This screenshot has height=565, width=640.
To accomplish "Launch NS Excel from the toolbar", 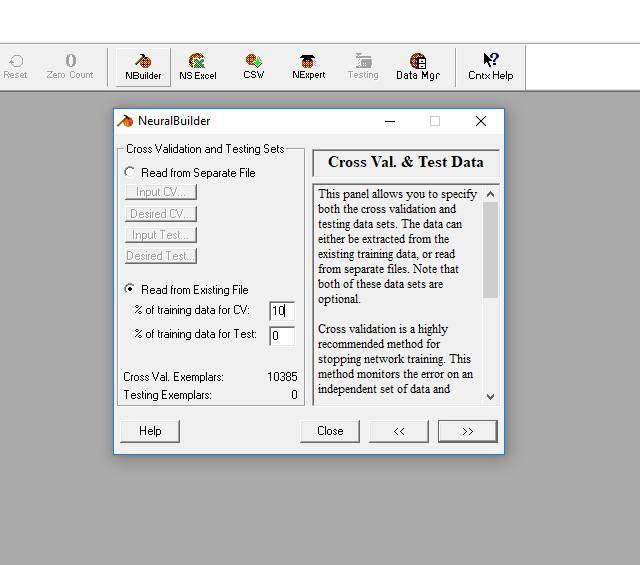I will 198,67.
